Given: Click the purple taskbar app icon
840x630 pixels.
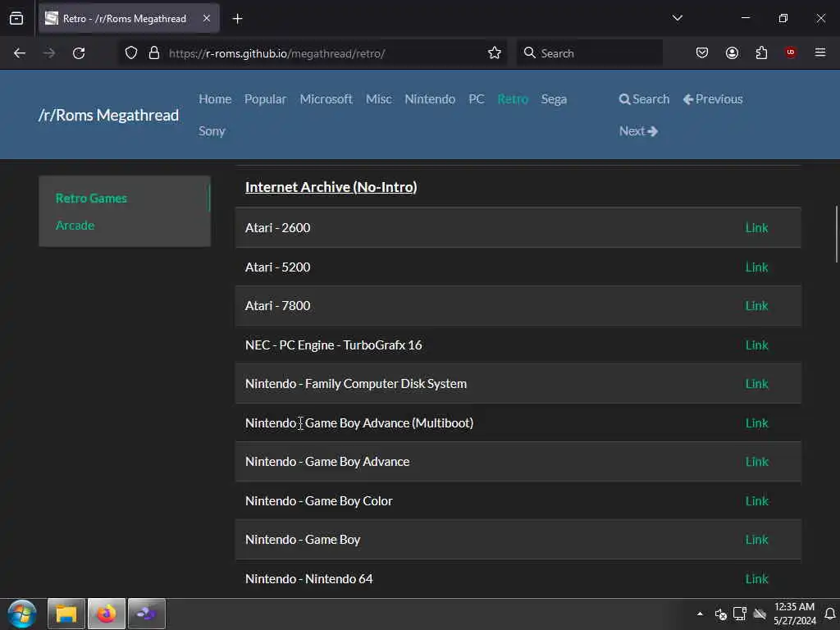Looking at the screenshot, I should click(147, 614).
